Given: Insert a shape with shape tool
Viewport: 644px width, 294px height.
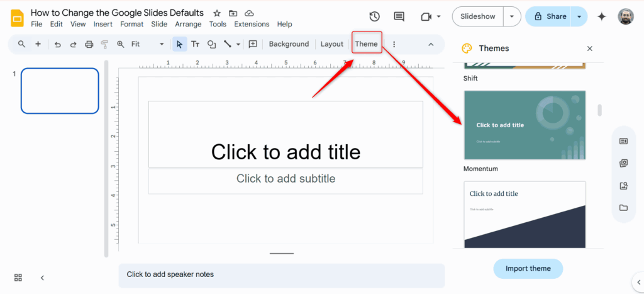Looking at the screenshot, I should (x=212, y=44).
